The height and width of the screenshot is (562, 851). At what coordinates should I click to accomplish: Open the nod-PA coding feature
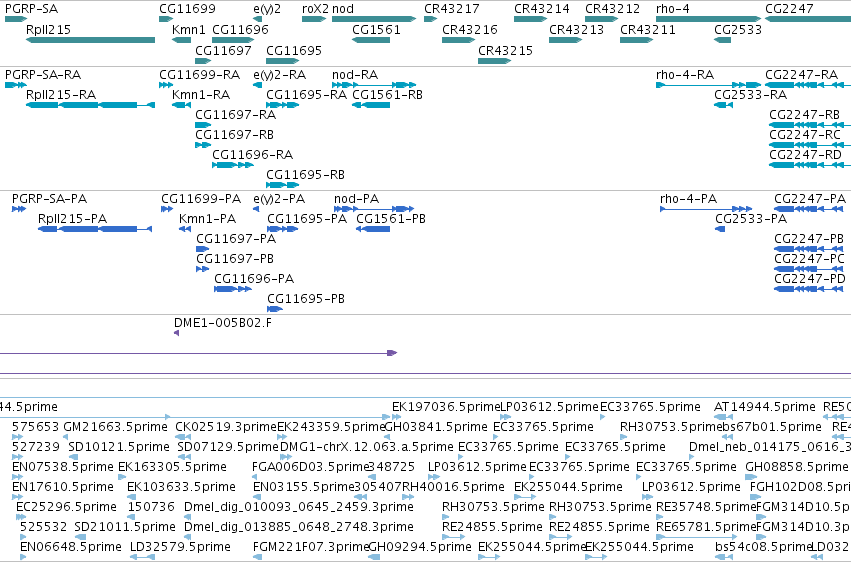pyautogui.click(x=374, y=209)
